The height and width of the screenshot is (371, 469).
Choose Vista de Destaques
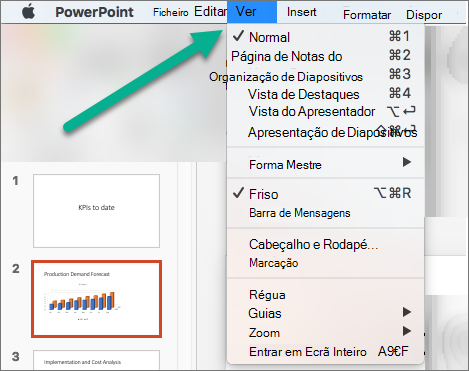(325, 94)
